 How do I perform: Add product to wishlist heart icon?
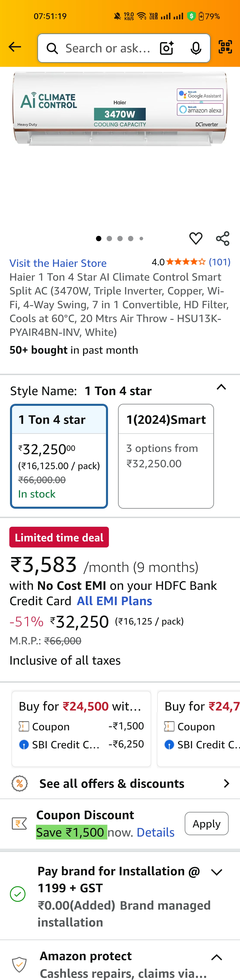pos(196,239)
